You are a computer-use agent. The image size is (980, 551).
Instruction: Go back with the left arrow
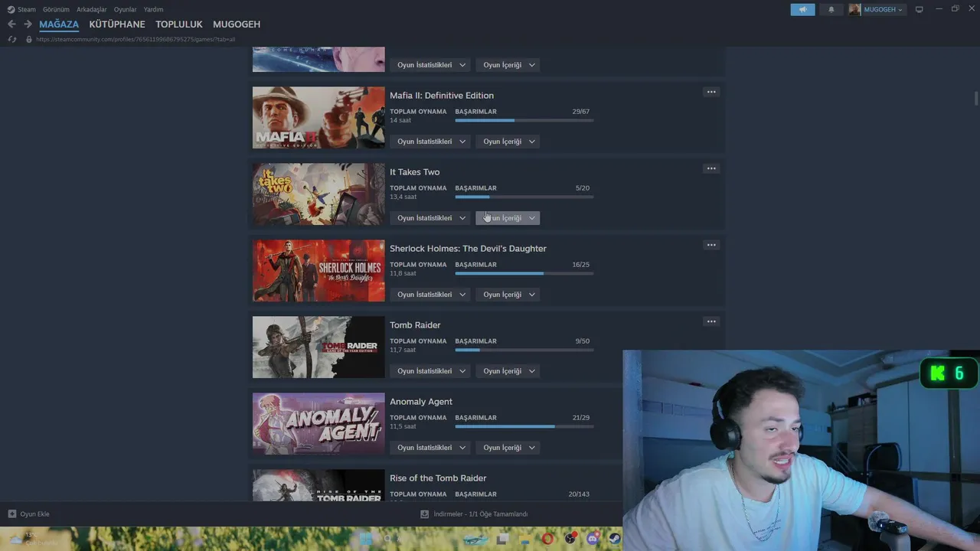pos(11,24)
